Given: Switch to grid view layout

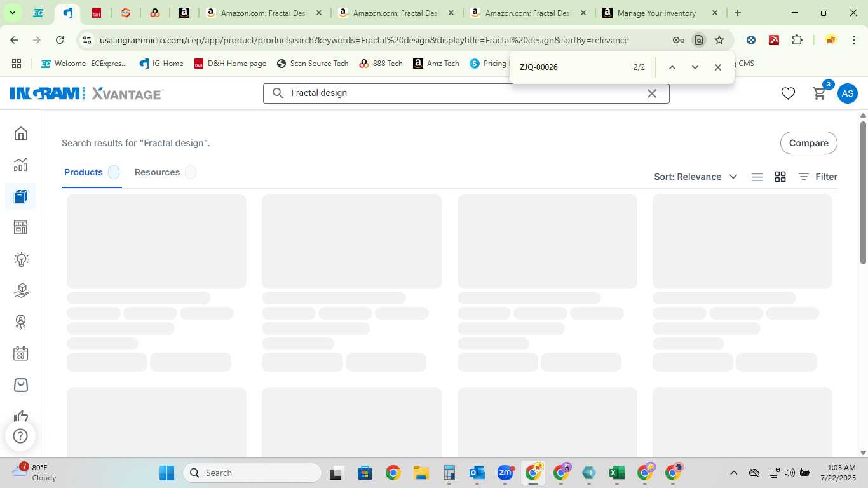Looking at the screenshot, I should point(780,177).
